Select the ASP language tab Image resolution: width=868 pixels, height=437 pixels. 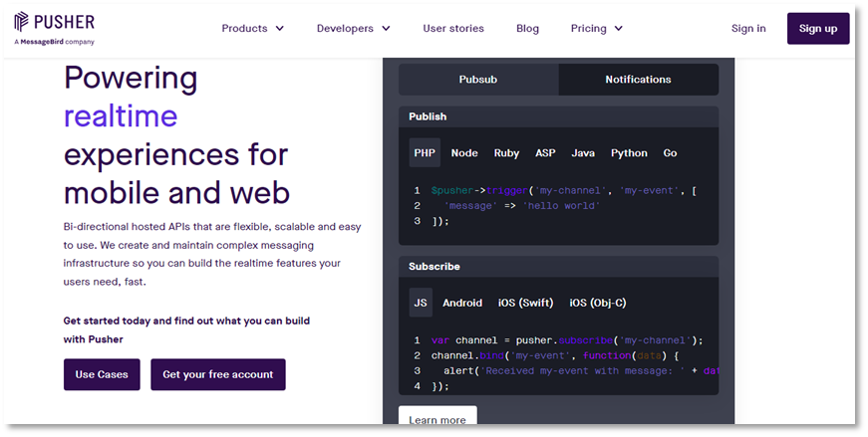coord(545,153)
